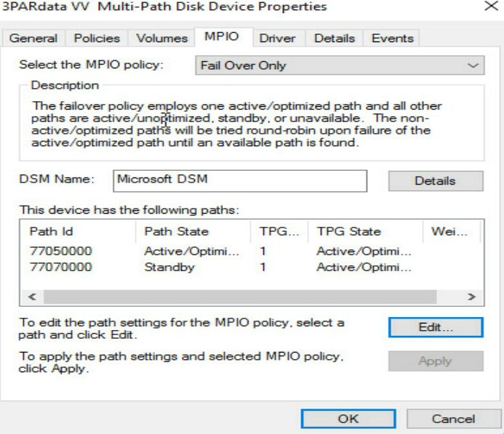The width and height of the screenshot is (504, 434).
Task: Click the Details button beside DSM Name
Action: click(436, 181)
